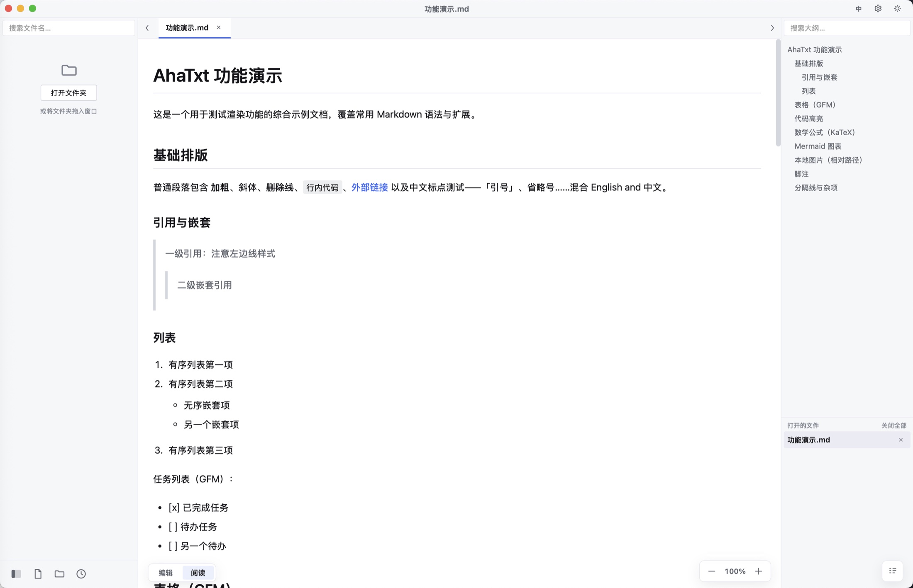Toggle light/dark theme sun icon
Viewport: 913px width, 588px height.
coord(897,9)
